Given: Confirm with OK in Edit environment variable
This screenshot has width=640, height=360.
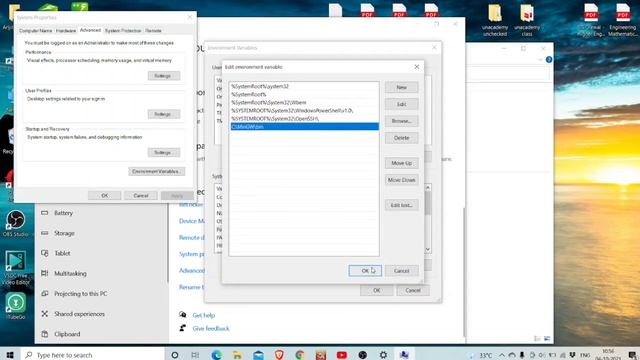Looking at the screenshot, I should (x=365, y=271).
